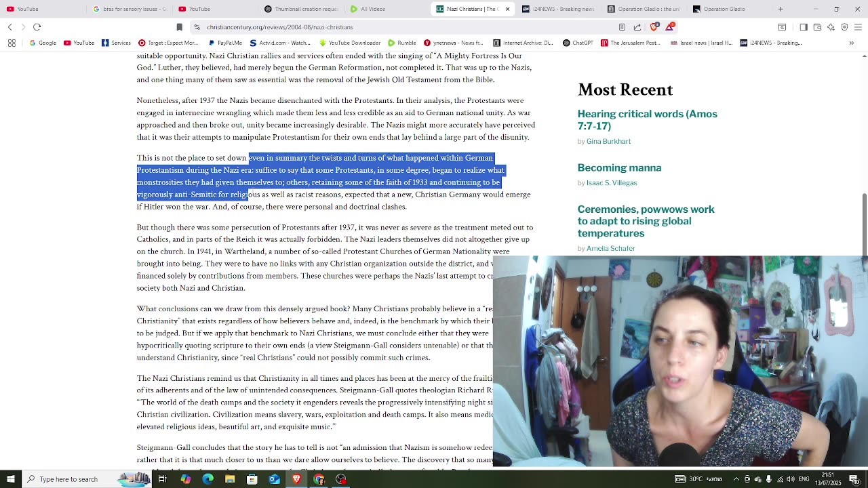Open the Brave Wallet icon
This screenshot has height=488, width=868.
tap(817, 27)
